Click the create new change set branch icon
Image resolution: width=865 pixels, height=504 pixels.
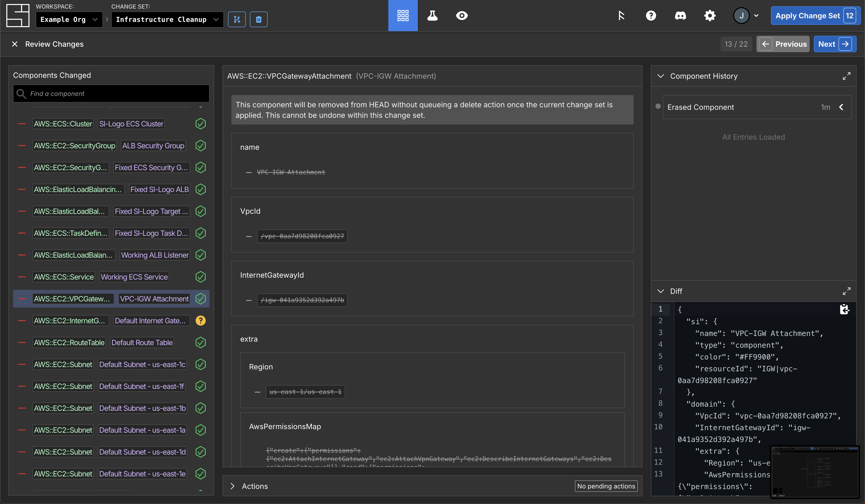pyautogui.click(x=237, y=20)
